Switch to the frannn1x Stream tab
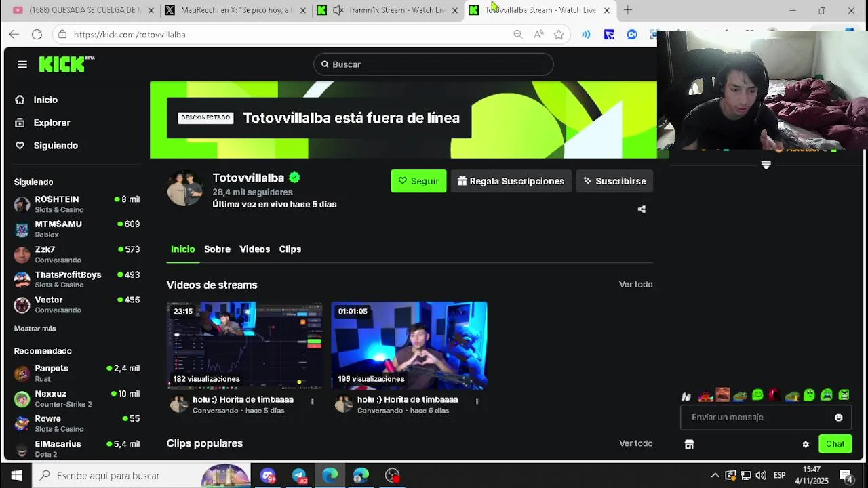 click(389, 10)
